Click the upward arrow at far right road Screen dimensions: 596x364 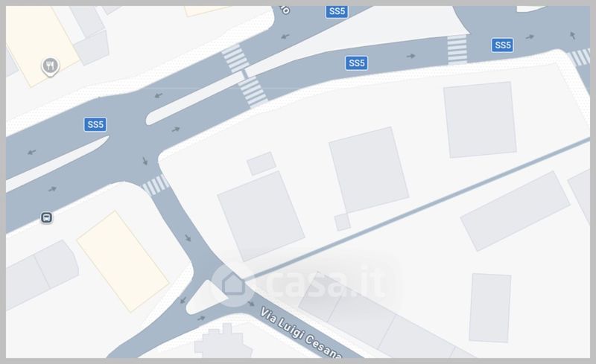[572, 35]
